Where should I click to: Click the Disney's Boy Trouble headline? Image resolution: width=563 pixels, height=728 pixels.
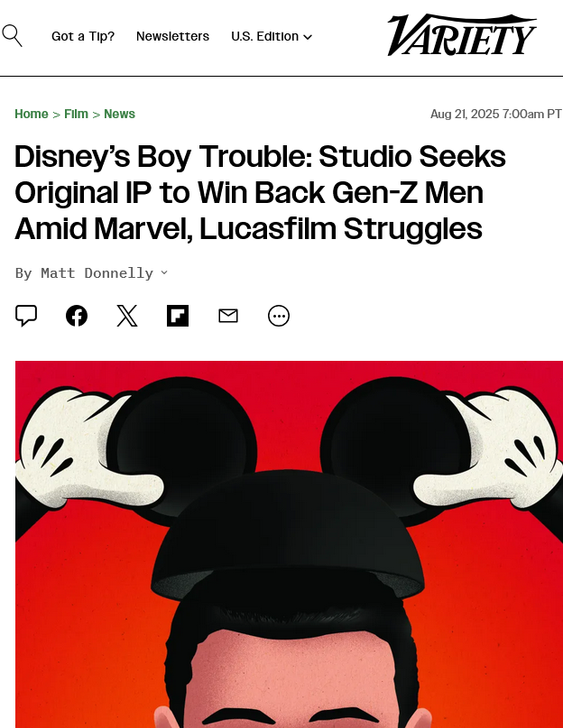(x=260, y=192)
